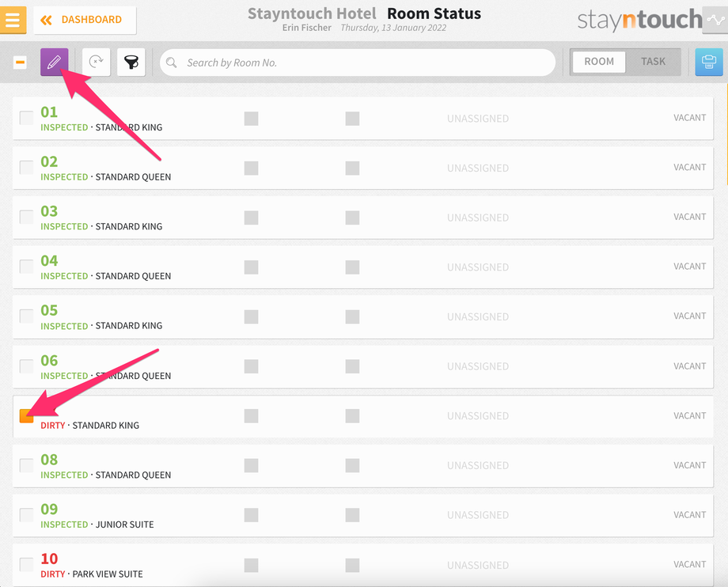Click the first gray square in room 01 row
Viewport: 728px width, 587px height.
(251, 119)
